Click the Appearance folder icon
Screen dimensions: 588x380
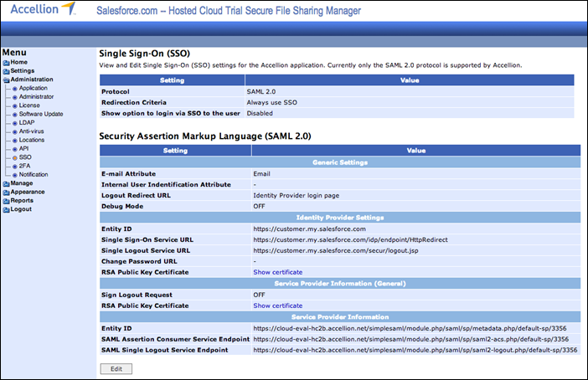tap(6, 193)
